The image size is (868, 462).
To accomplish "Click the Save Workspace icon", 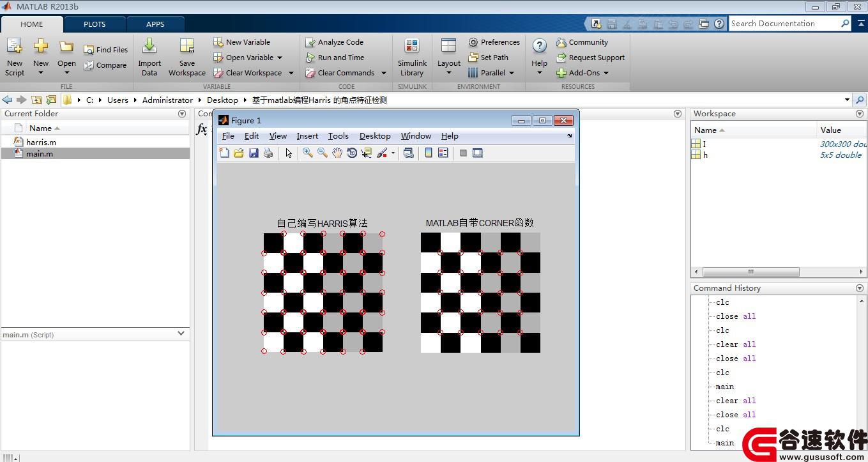I will (187, 56).
